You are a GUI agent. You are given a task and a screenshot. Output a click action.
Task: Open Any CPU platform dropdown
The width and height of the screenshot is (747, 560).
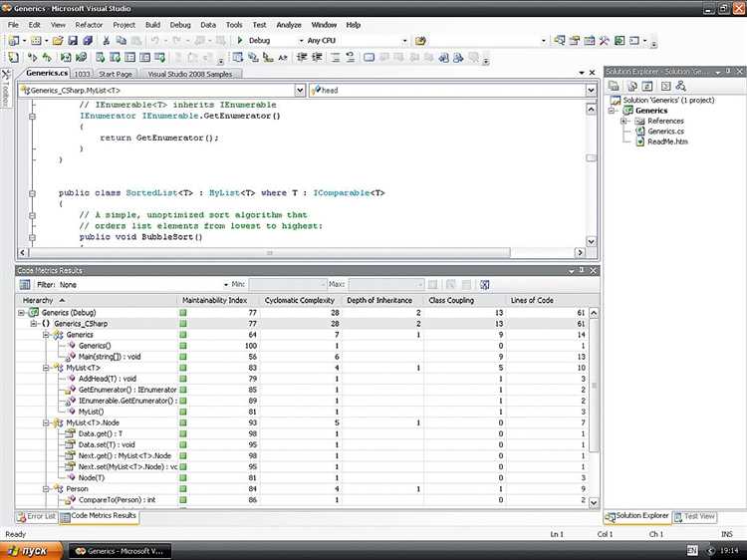[x=404, y=41]
